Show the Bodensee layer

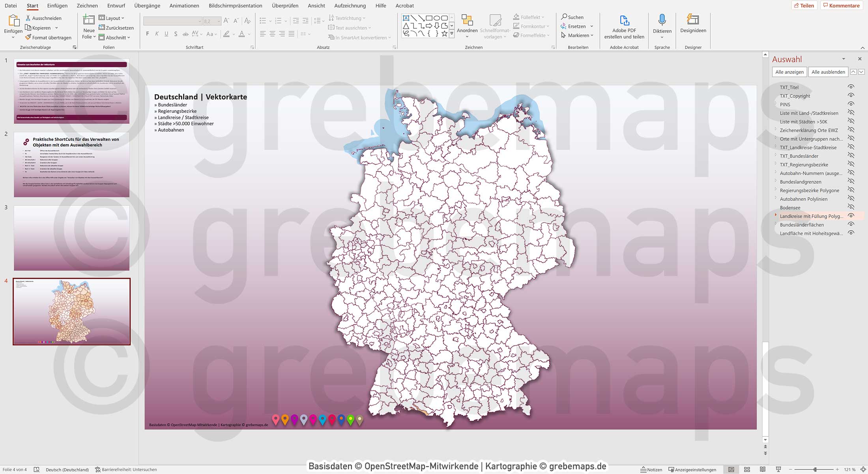851,207
